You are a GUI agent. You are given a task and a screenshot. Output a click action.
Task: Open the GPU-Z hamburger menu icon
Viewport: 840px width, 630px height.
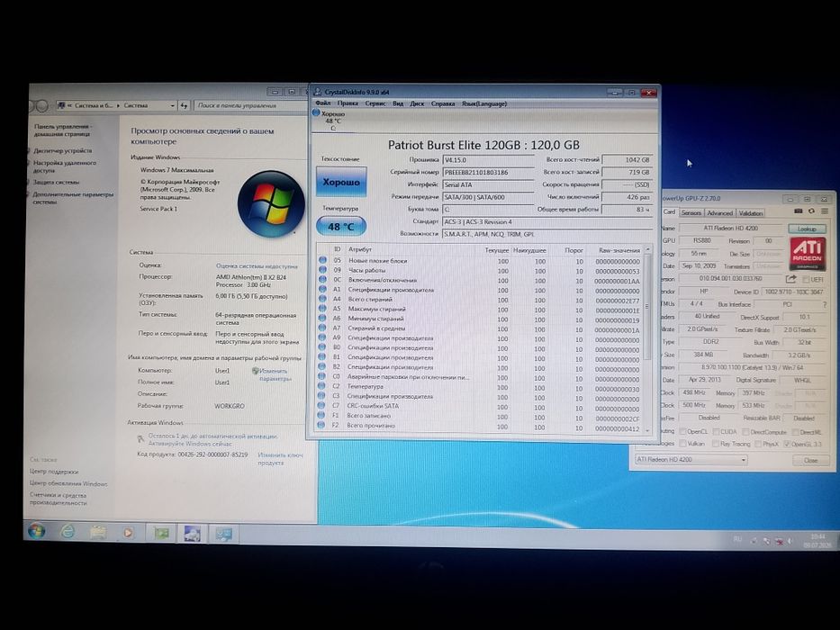825,211
